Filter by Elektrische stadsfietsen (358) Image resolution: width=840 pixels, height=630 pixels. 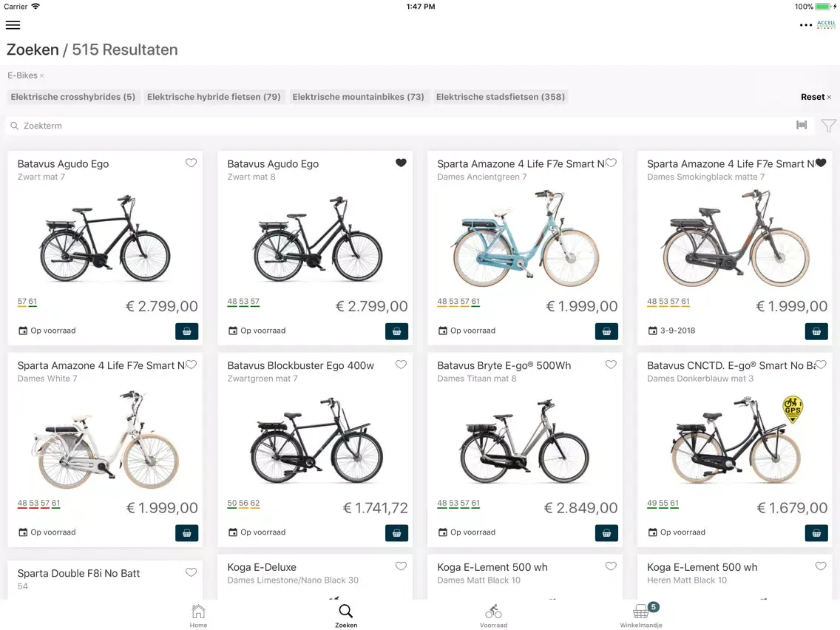(501, 97)
